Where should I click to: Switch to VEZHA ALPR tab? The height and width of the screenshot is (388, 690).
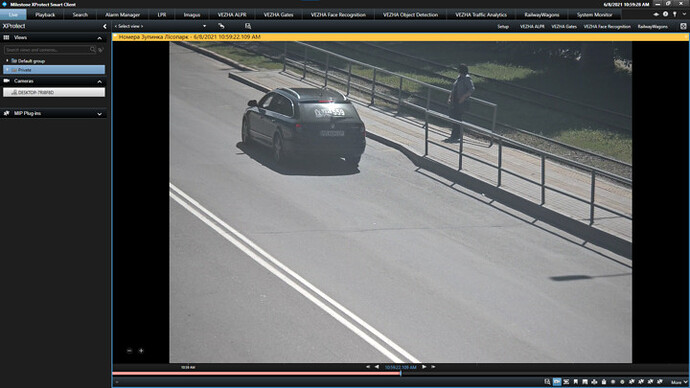coord(232,15)
